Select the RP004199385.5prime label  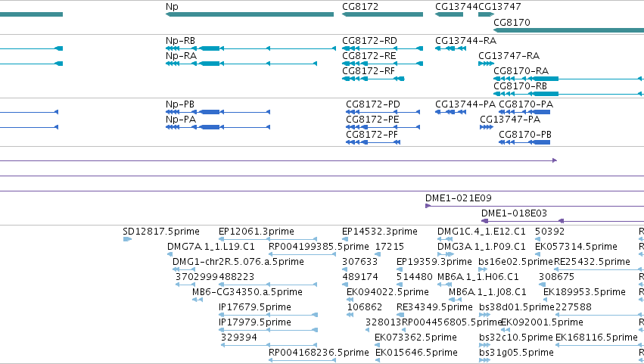click(319, 247)
